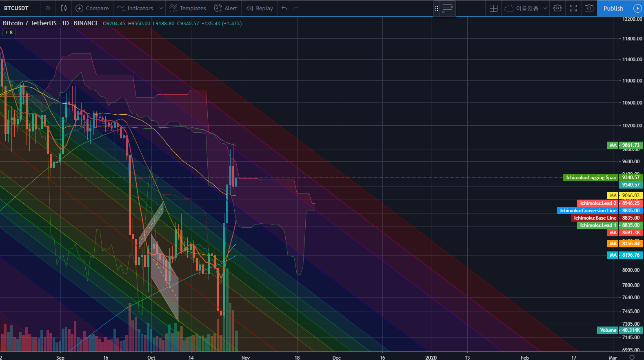
Task: Click the high value H9550.00 in legend
Action: click(x=139, y=24)
